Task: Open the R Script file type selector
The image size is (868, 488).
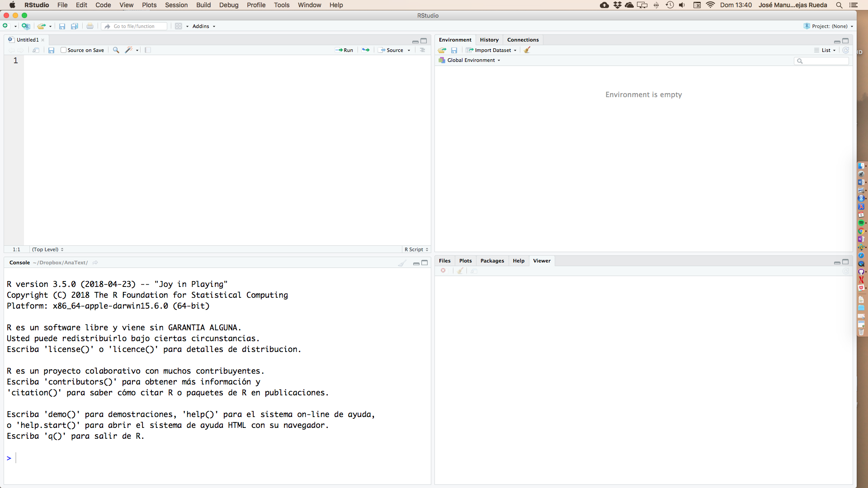Action: click(416, 249)
